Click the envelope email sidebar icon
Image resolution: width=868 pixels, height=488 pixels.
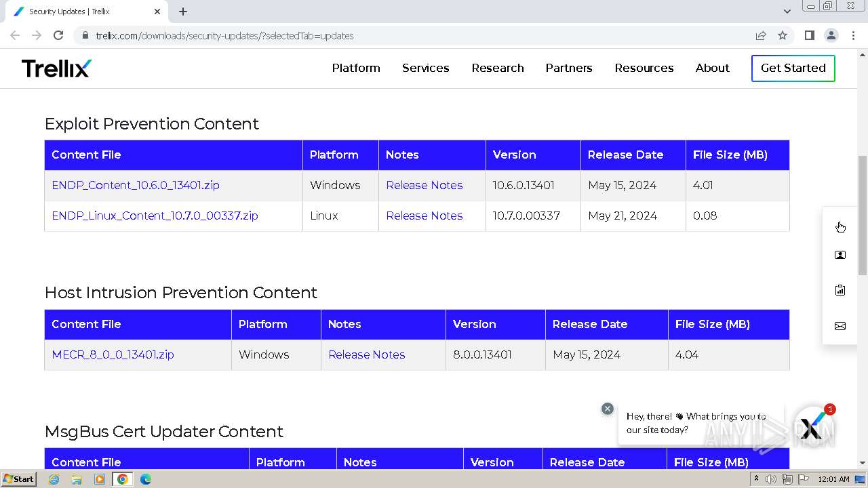840,326
